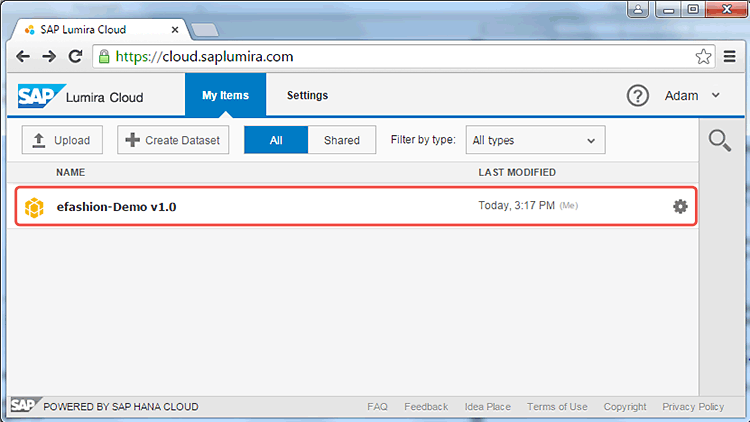This screenshot has height=422, width=750.
Task: Click the Create Dataset button
Action: (173, 140)
